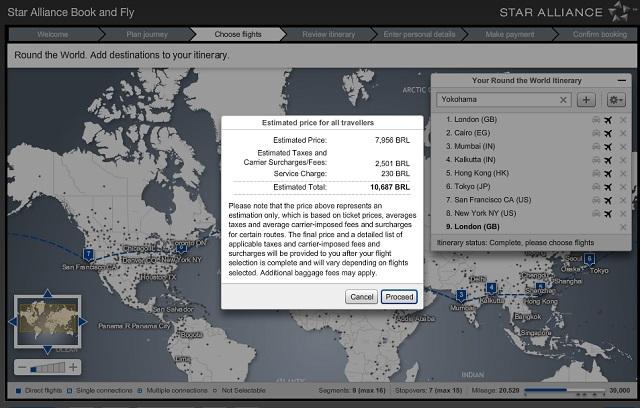640x408 pixels.
Task: Go to Enter personal details step tab
Action: click(x=419, y=35)
